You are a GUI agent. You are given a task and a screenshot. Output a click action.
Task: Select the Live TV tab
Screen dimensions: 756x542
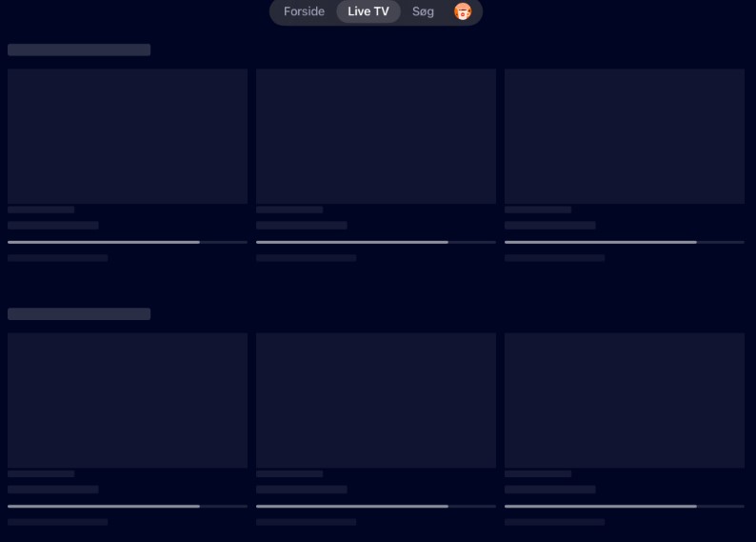368,11
